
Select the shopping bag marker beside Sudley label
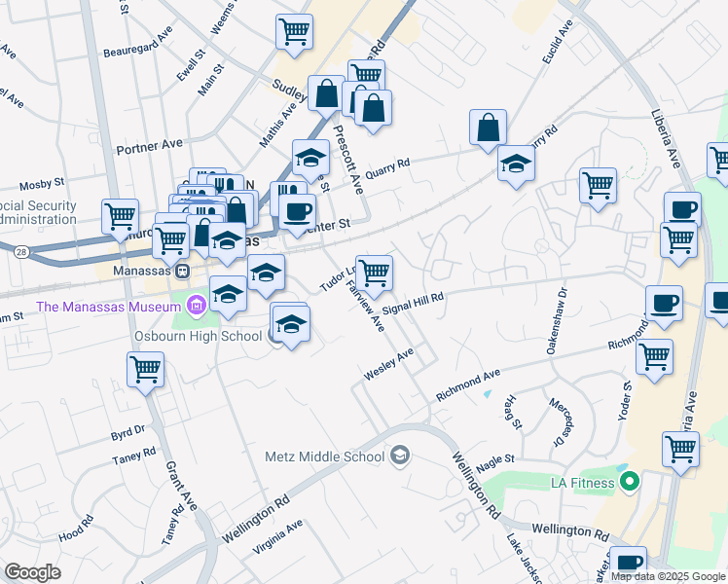point(326,93)
